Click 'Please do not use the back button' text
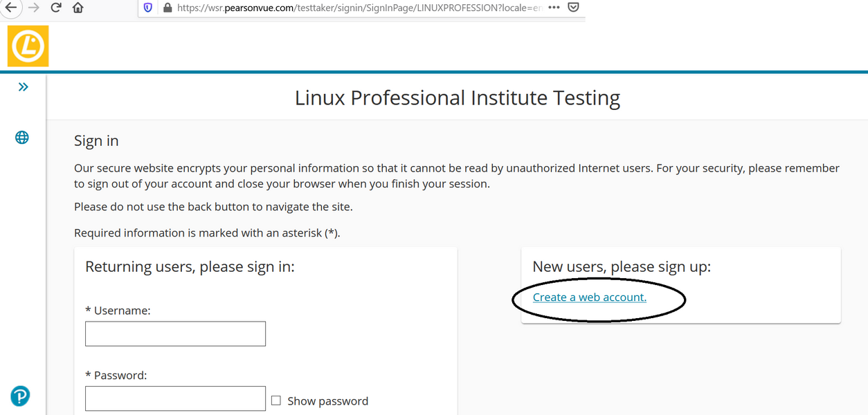 (213, 206)
